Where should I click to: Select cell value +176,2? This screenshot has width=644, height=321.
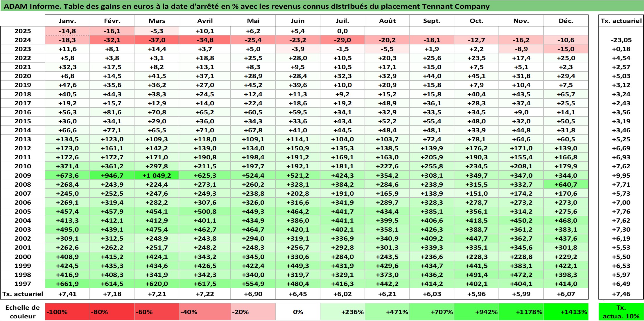click(476, 148)
